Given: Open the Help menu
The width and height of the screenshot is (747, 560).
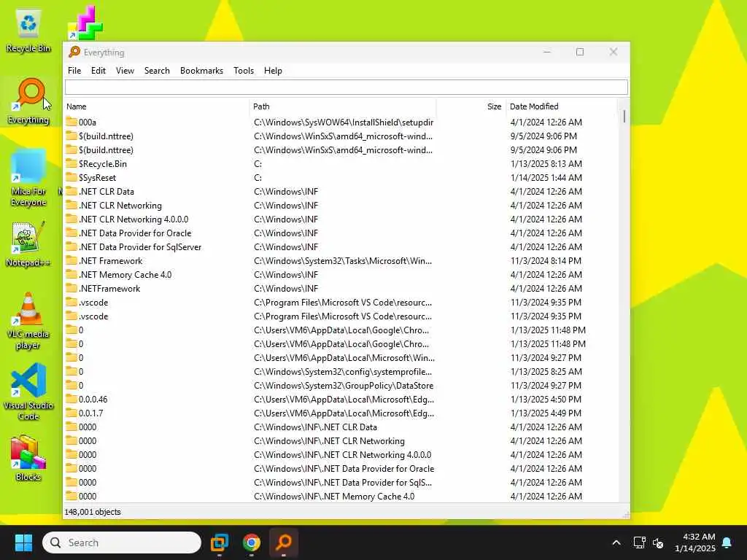Looking at the screenshot, I should [273, 71].
